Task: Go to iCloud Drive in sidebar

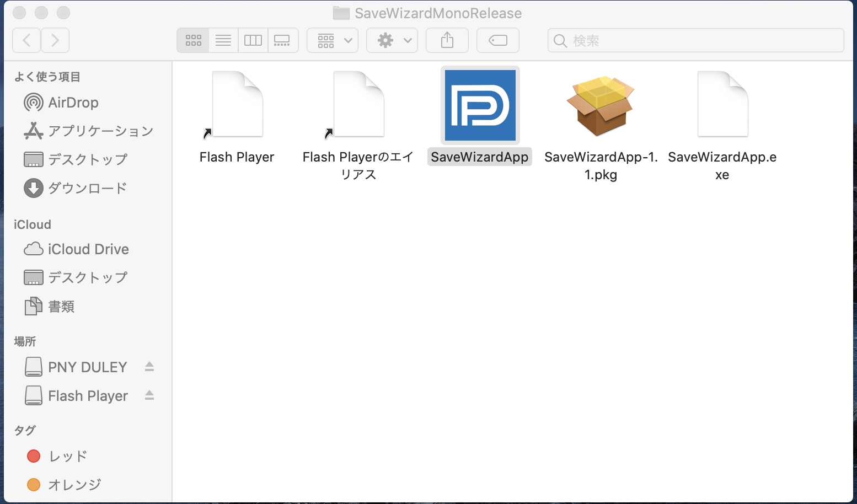Action: click(88, 249)
